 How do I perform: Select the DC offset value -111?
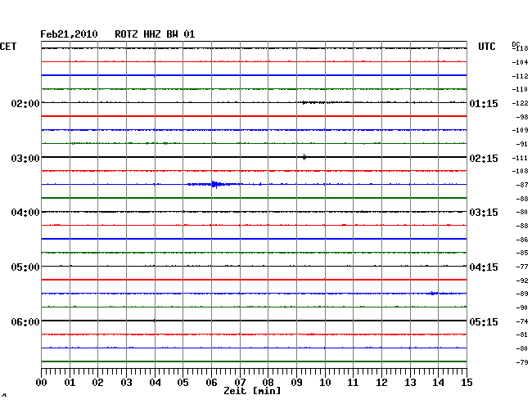(520, 159)
